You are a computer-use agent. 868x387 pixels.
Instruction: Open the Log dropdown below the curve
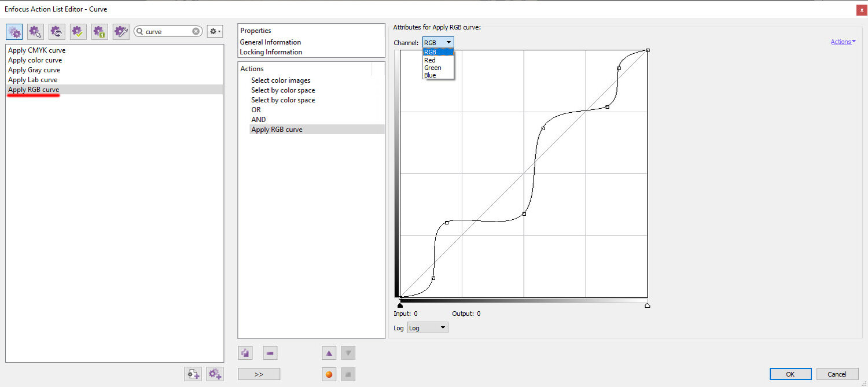click(428, 328)
